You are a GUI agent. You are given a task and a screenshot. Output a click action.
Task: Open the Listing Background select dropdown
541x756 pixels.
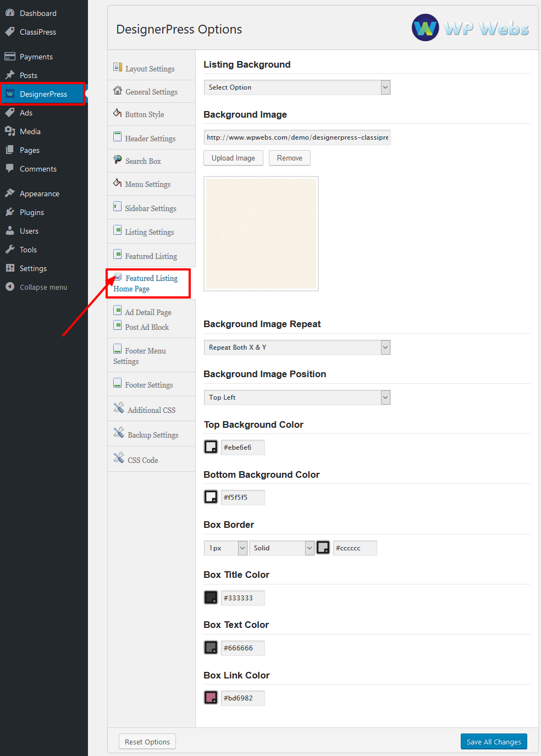(297, 87)
